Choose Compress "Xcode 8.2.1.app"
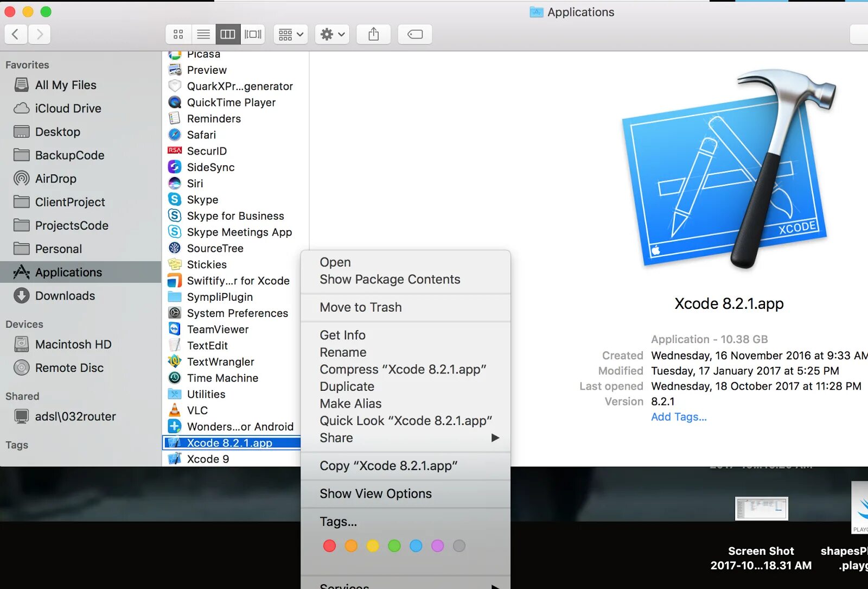The height and width of the screenshot is (589, 868). tap(405, 369)
